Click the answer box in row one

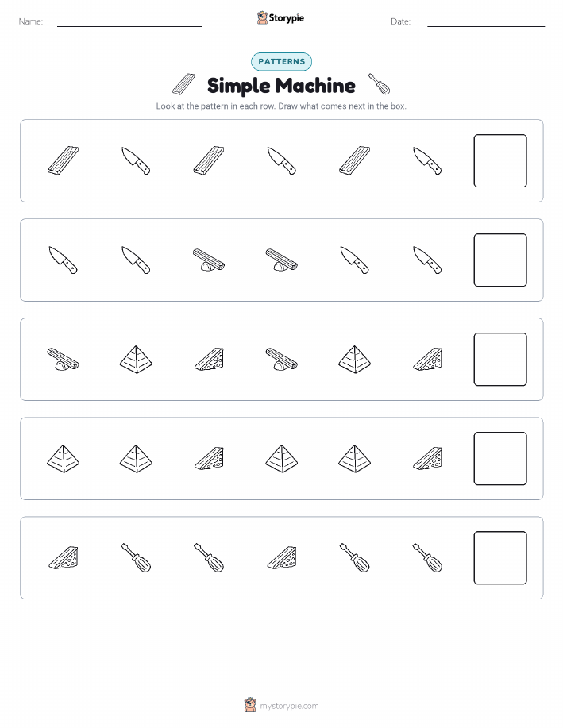pyautogui.click(x=500, y=160)
